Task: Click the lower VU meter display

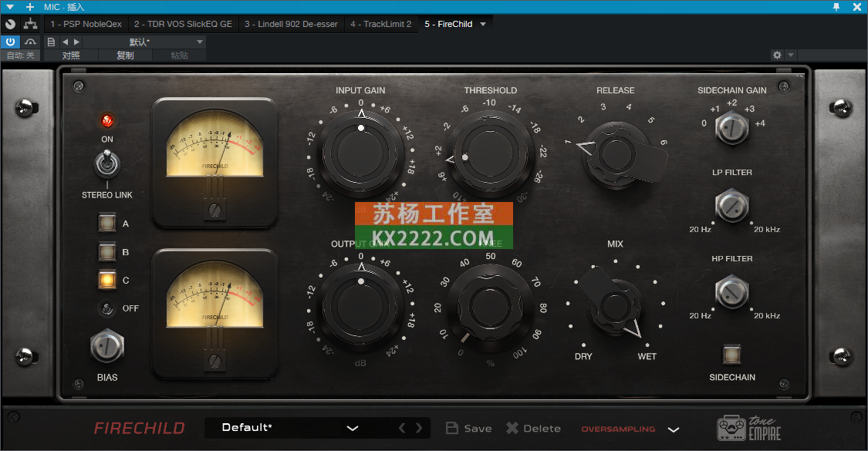Action: click(x=214, y=294)
